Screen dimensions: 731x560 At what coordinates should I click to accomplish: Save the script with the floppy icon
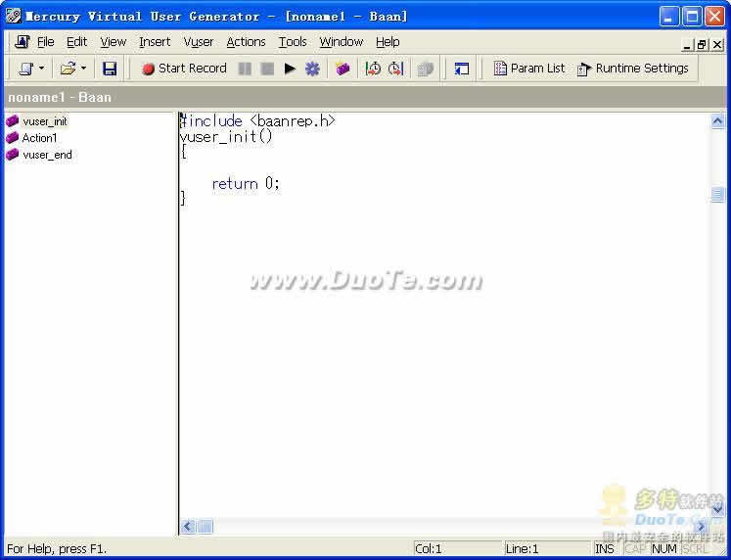point(110,69)
